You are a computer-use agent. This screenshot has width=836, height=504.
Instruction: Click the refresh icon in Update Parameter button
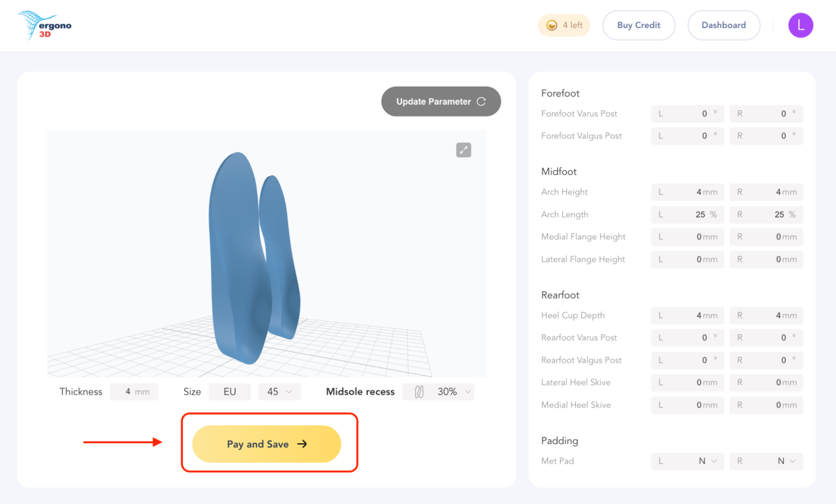[x=482, y=101]
